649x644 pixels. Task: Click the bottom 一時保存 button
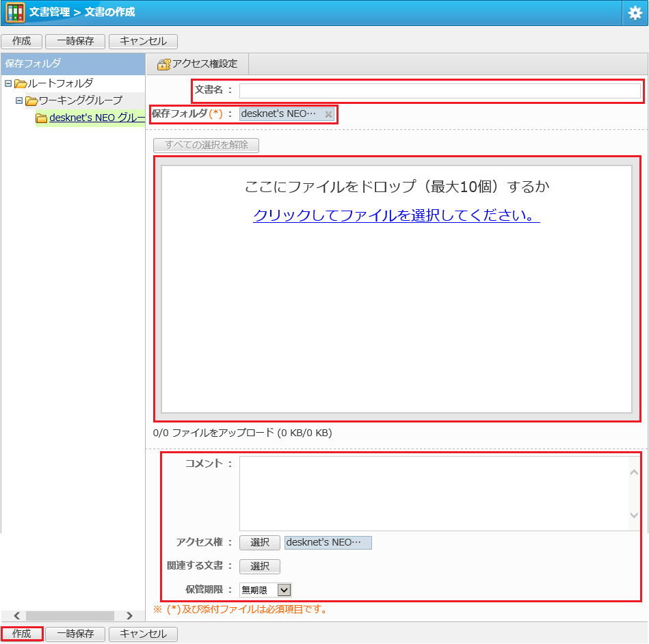tap(75, 634)
